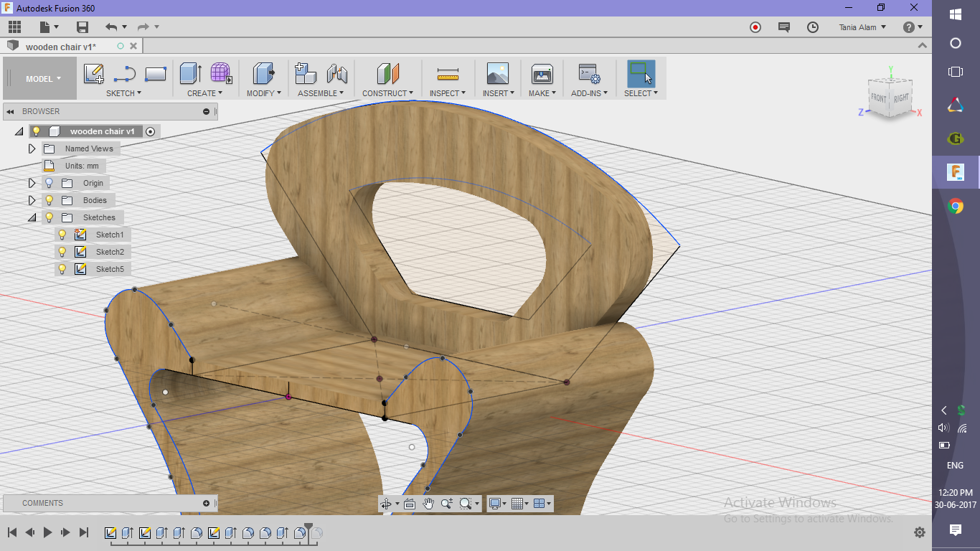Open the Viewports layout dropdown
The height and width of the screenshot is (551, 980).
pyautogui.click(x=543, y=504)
